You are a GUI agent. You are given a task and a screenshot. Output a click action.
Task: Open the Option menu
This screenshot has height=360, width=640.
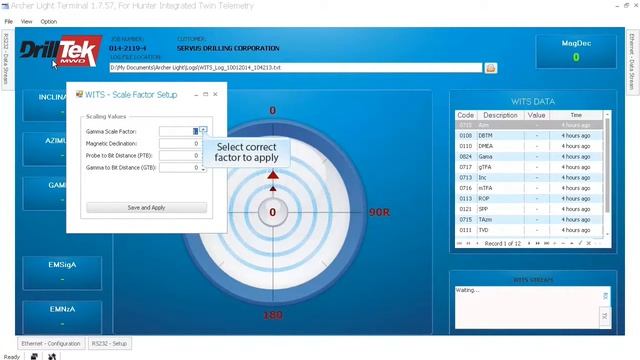pyautogui.click(x=49, y=21)
